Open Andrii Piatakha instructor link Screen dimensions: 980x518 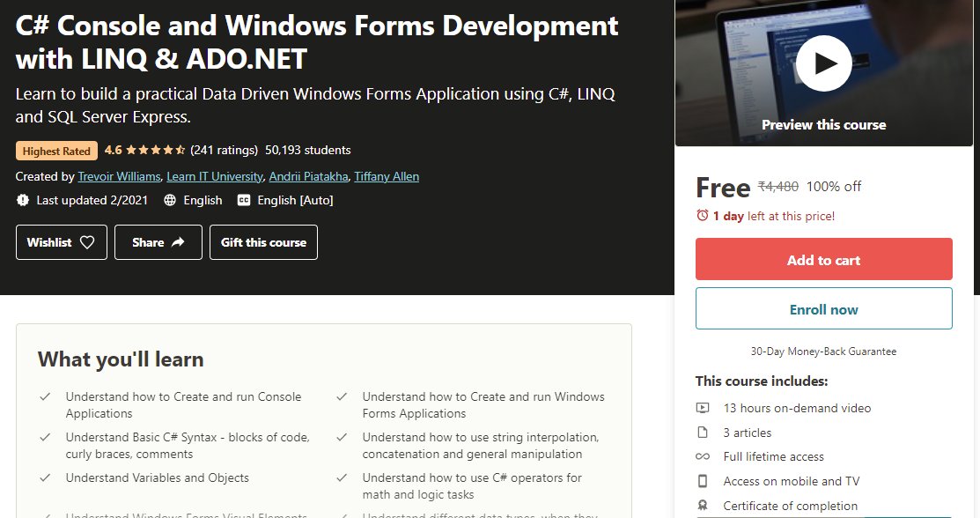[x=308, y=176]
